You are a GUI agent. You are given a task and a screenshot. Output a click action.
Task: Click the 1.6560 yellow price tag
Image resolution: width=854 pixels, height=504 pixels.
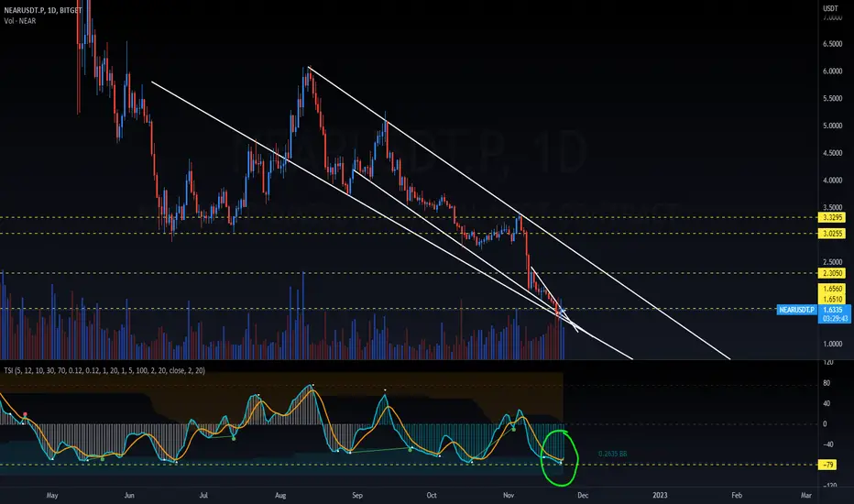tap(833, 290)
